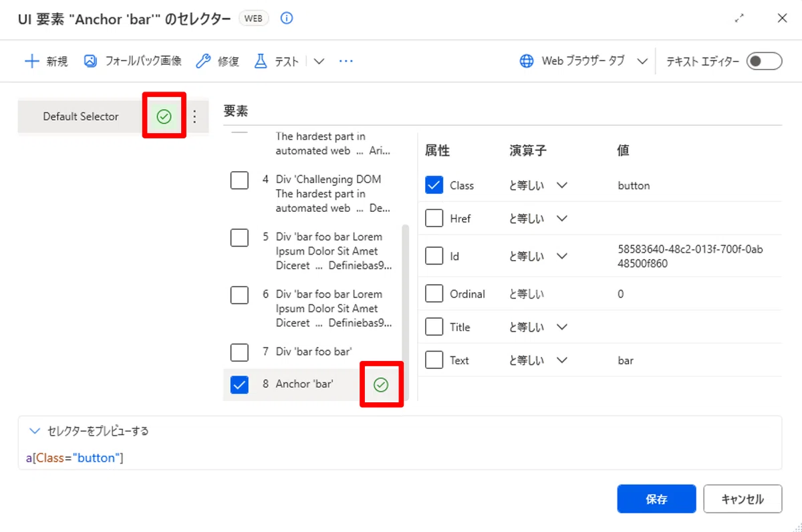Viewport: 802px width, 532px height.
Task: Uncheck element 8 Anchor 'bar' checkbox
Action: coord(239,384)
